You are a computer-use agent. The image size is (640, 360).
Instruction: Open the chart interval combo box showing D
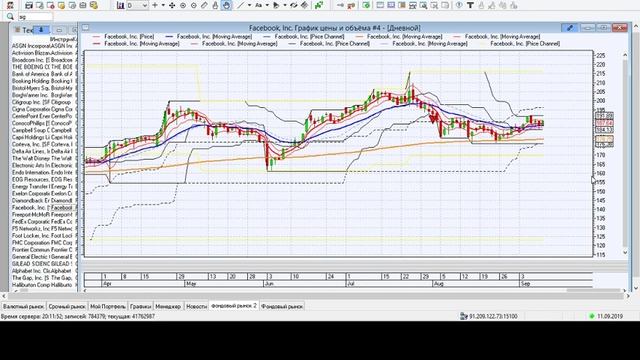[x=137, y=5]
